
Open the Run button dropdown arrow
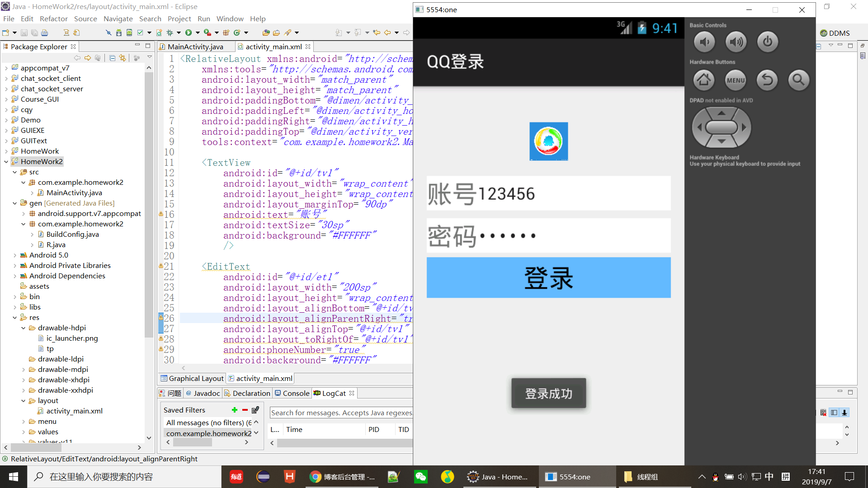pos(198,33)
